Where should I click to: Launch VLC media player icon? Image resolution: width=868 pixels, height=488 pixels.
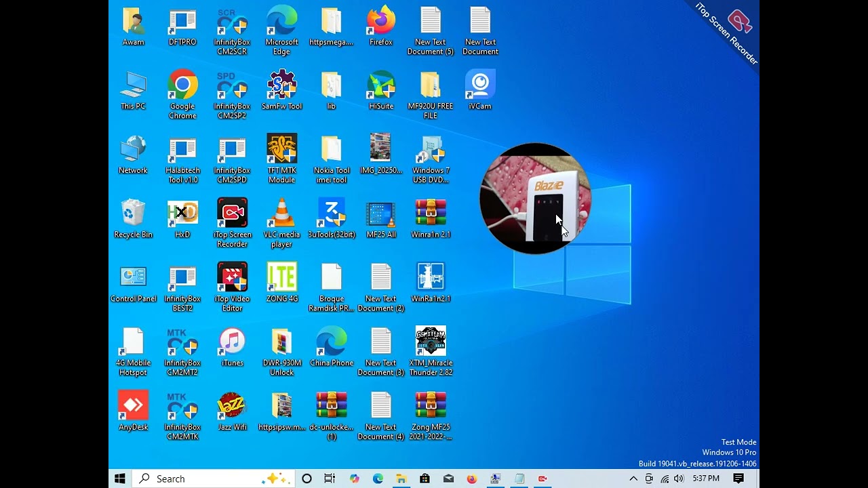point(281,224)
